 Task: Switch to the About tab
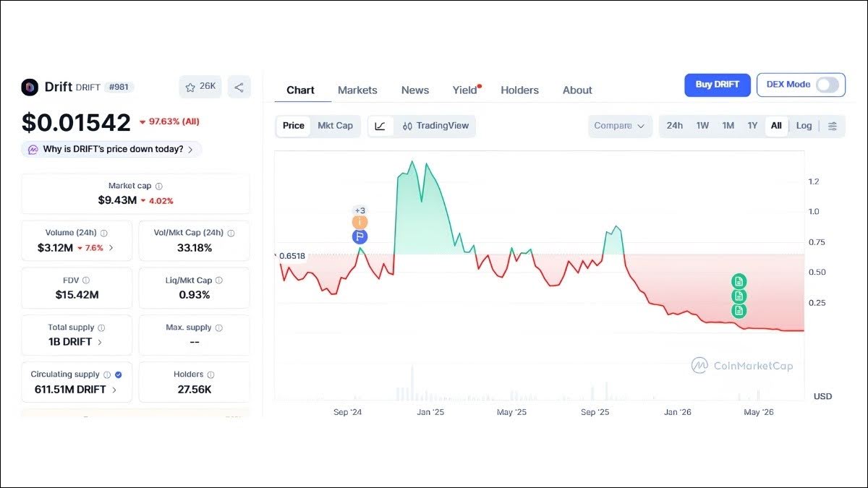point(577,90)
